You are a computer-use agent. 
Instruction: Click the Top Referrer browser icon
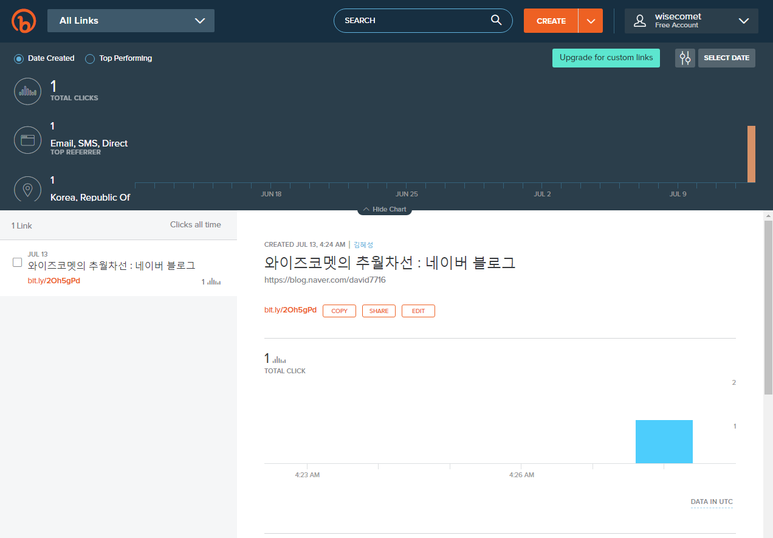[28, 140]
